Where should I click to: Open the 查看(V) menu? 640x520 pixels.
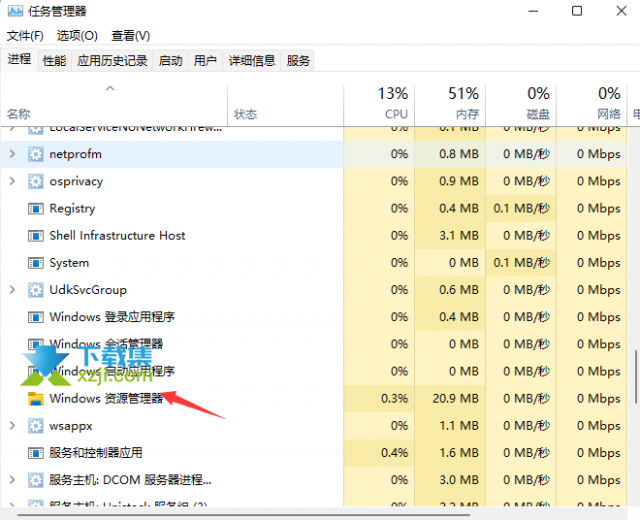pos(131,36)
